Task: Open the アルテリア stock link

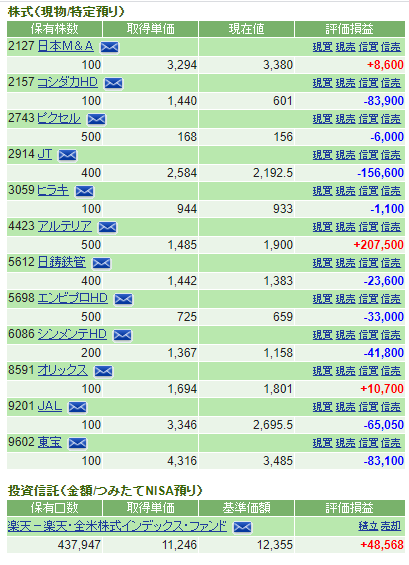Action: (65, 226)
